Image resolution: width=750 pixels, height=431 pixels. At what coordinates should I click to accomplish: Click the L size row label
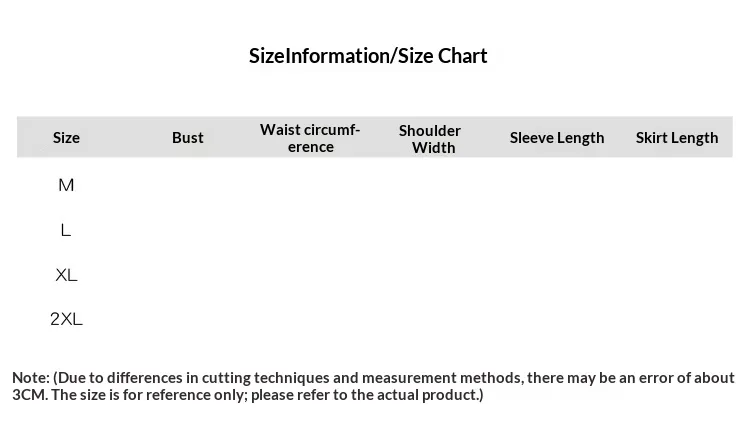pyautogui.click(x=66, y=230)
